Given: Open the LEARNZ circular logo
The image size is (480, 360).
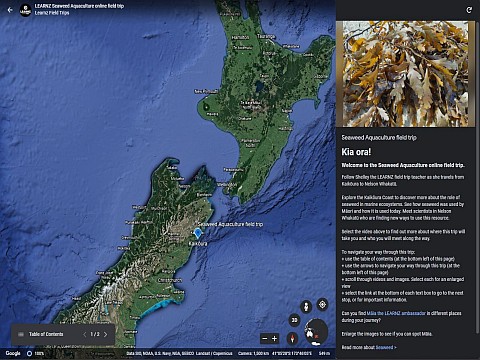Looking at the screenshot, I should [25, 10].
